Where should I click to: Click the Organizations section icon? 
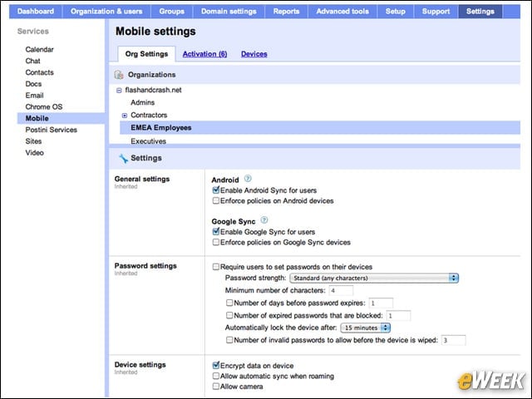119,75
